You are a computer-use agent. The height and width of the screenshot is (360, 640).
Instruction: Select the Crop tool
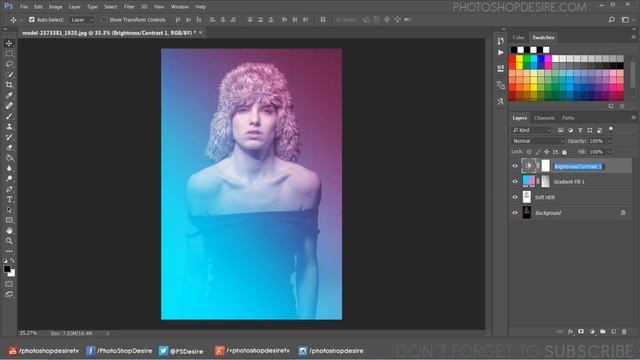pyautogui.click(x=9, y=85)
